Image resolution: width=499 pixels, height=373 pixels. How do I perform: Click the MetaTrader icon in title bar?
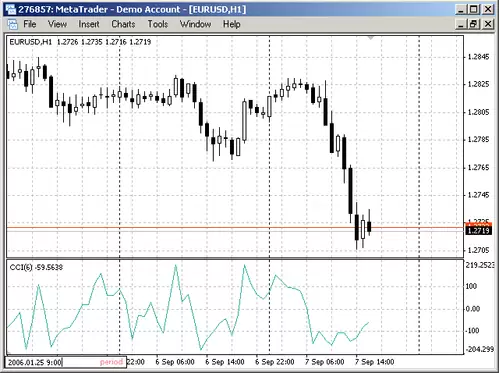10,9
